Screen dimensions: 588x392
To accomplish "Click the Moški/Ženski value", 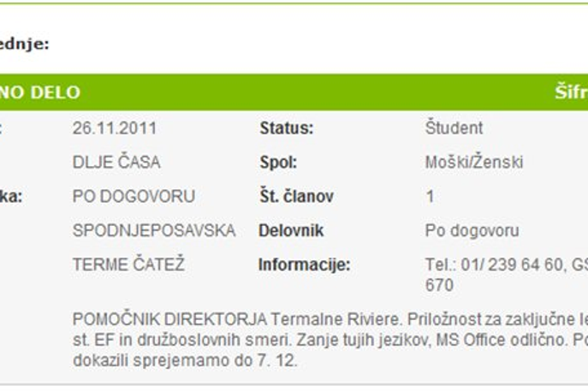I will coord(474,163).
